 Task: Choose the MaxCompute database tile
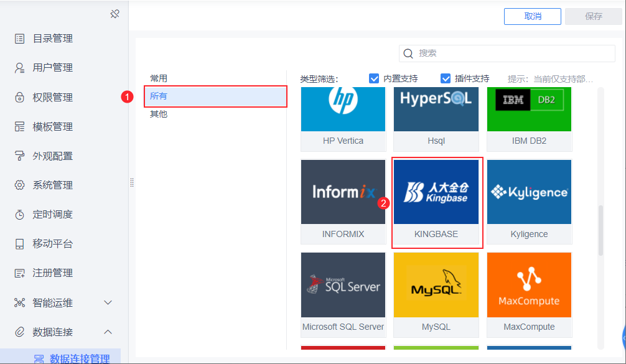[x=529, y=294]
